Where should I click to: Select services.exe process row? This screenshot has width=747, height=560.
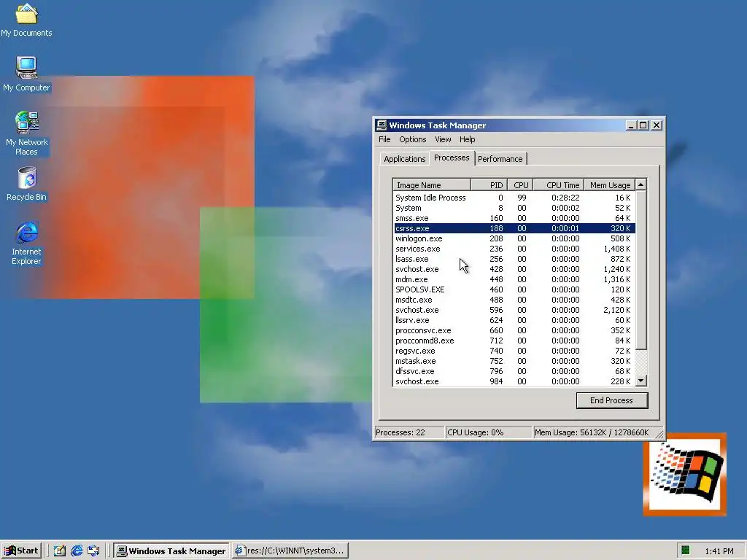pyautogui.click(x=514, y=249)
